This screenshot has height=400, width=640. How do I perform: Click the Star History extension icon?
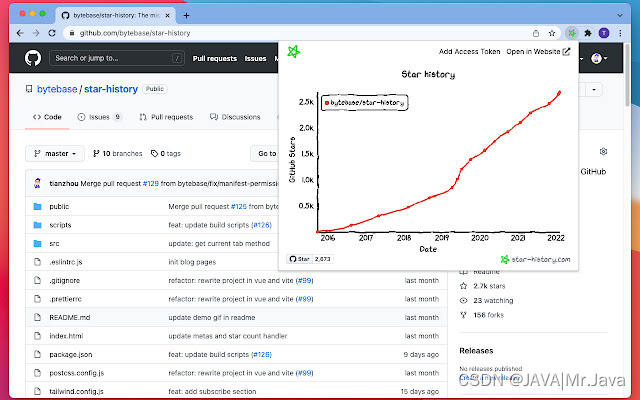click(572, 33)
